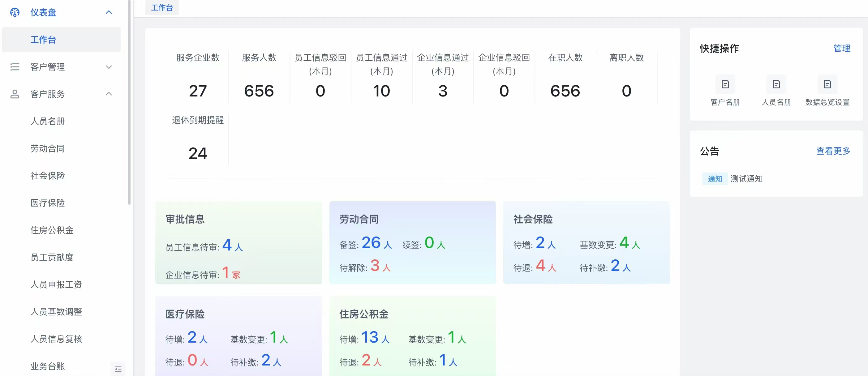Click 住房公积金 待退 count 2

366,361
